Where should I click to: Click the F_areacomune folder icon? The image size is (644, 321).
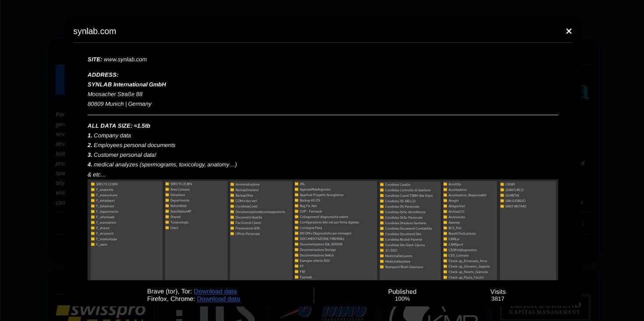93,195
